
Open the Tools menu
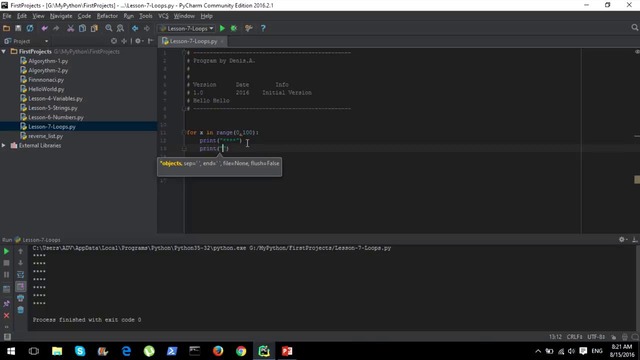click(x=146, y=16)
